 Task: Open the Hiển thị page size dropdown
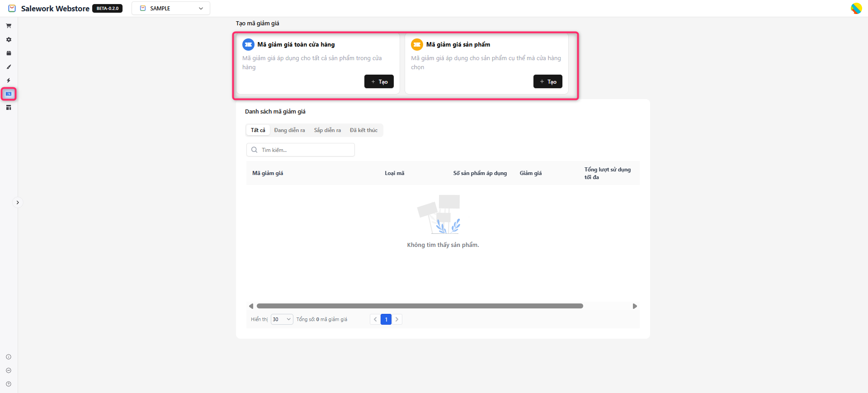(282, 319)
